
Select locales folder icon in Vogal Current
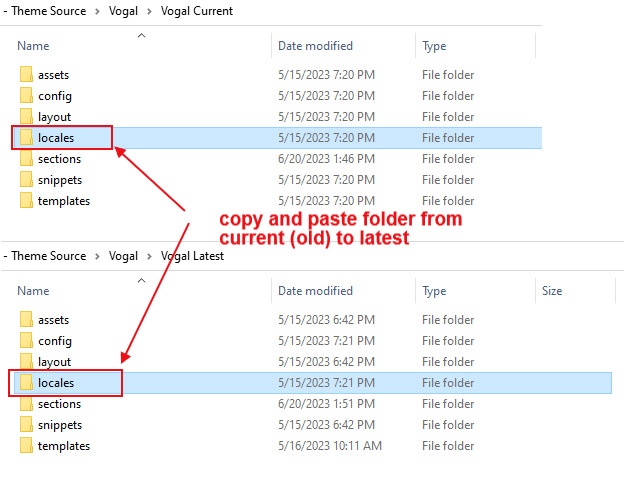pyautogui.click(x=26, y=138)
